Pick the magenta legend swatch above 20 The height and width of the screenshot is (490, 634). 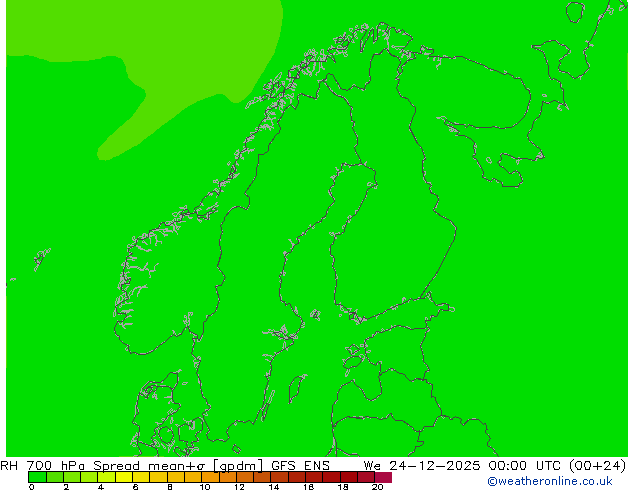point(383,477)
